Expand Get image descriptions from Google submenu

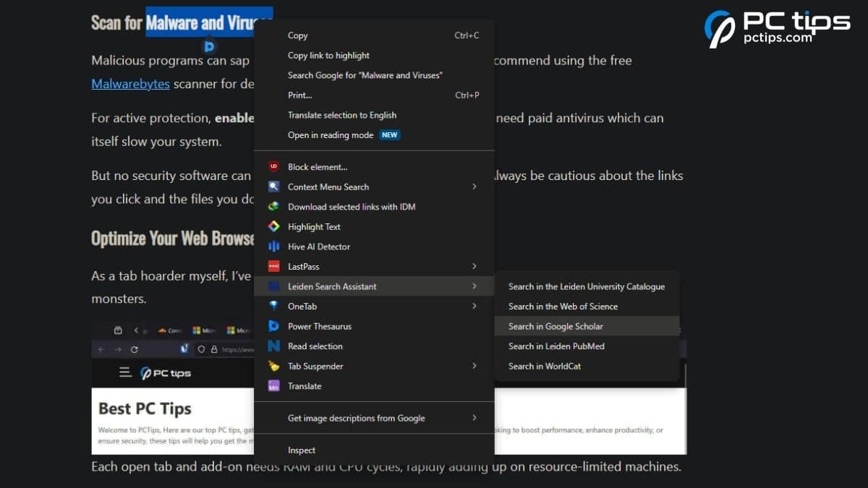pos(475,418)
